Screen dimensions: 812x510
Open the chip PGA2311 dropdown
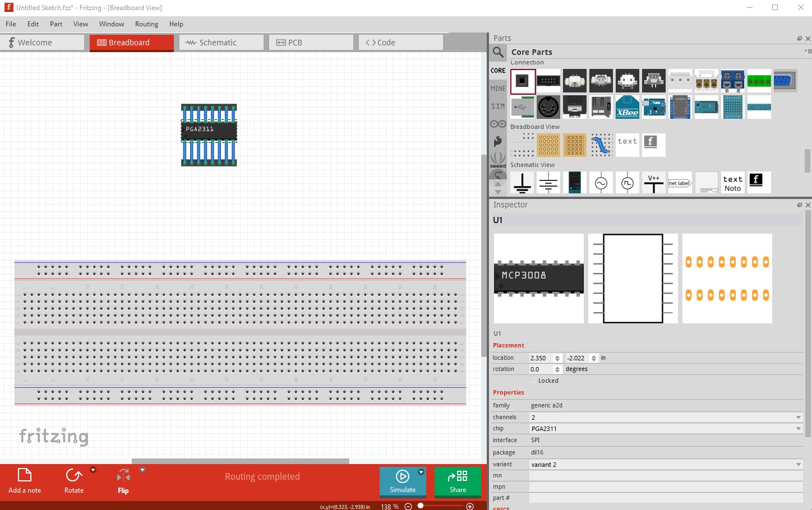(x=666, y=429)
